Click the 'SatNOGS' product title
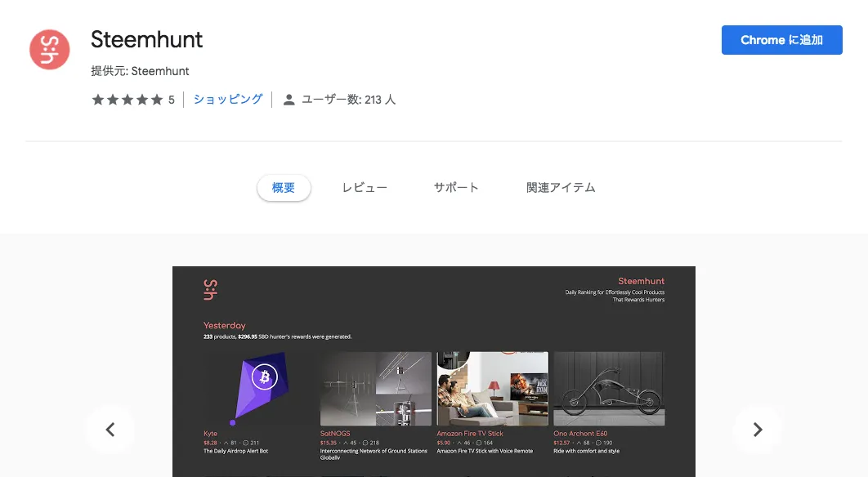868x477 pixels. point(335,433)
